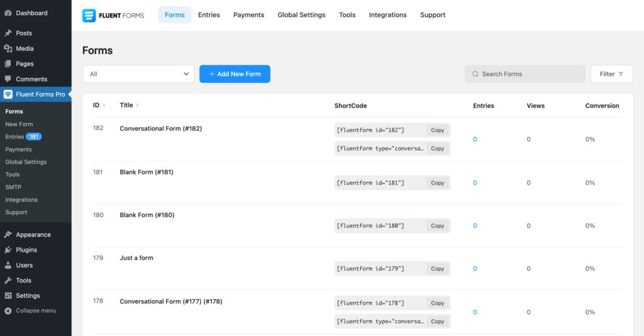Click the Users person icon
644x336 pixels.
(8, 265)
